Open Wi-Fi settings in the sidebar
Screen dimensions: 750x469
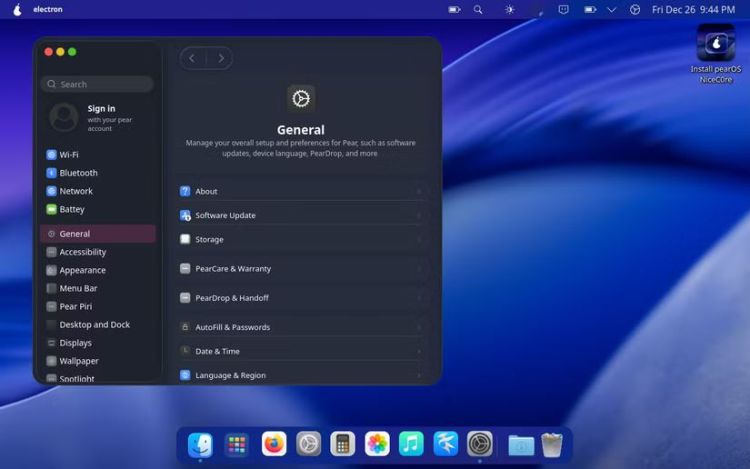(x=68, y=155)
